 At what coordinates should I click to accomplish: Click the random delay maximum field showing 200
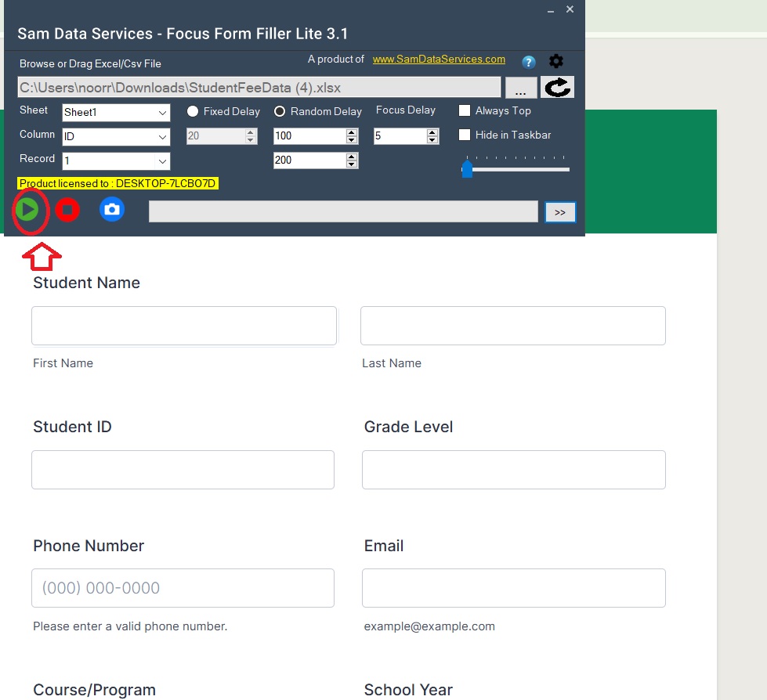pos(316,161)
